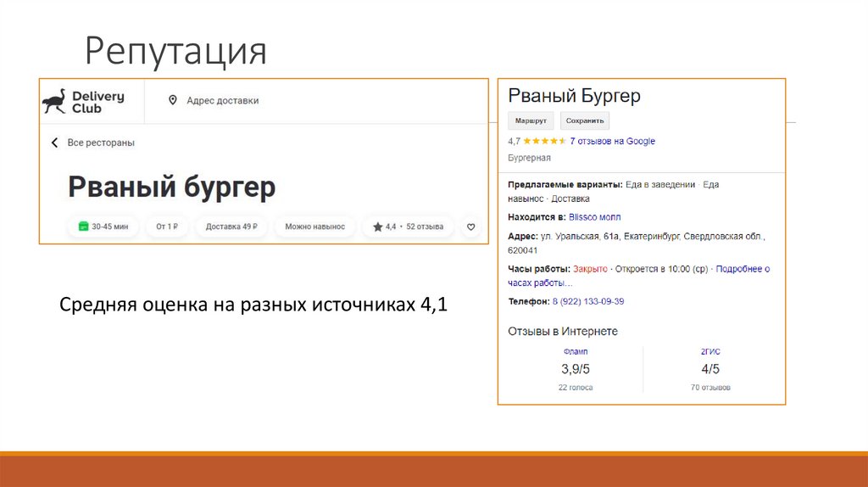Go back to Все рестораны

pos(101,143)
